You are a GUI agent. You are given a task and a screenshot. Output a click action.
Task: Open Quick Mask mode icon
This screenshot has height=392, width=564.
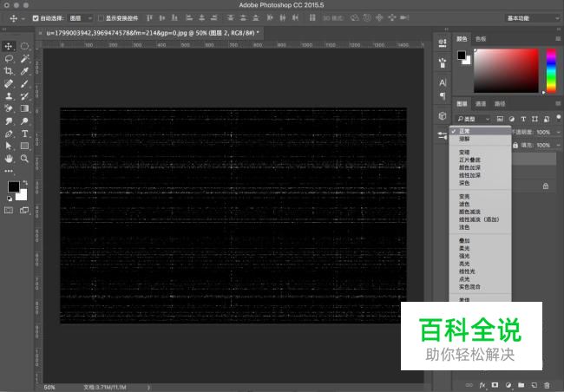click(x=9, y=211)
